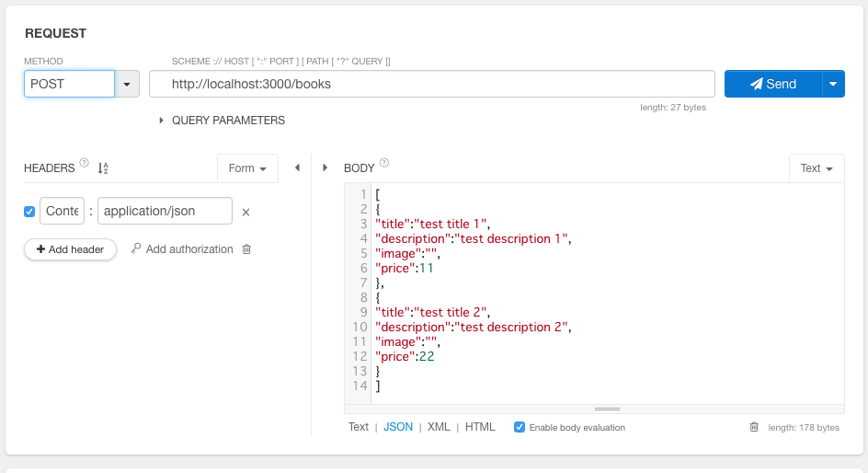Click the Add authorization link
The height and width of the screenshot is (473, 868).
click(182, 249)
